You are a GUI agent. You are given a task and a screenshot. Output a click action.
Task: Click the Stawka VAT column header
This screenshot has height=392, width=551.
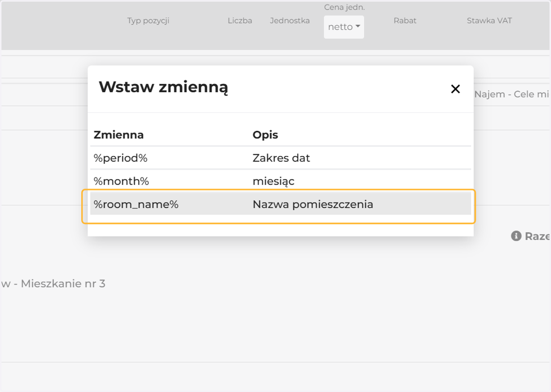[x=489, y=21]
